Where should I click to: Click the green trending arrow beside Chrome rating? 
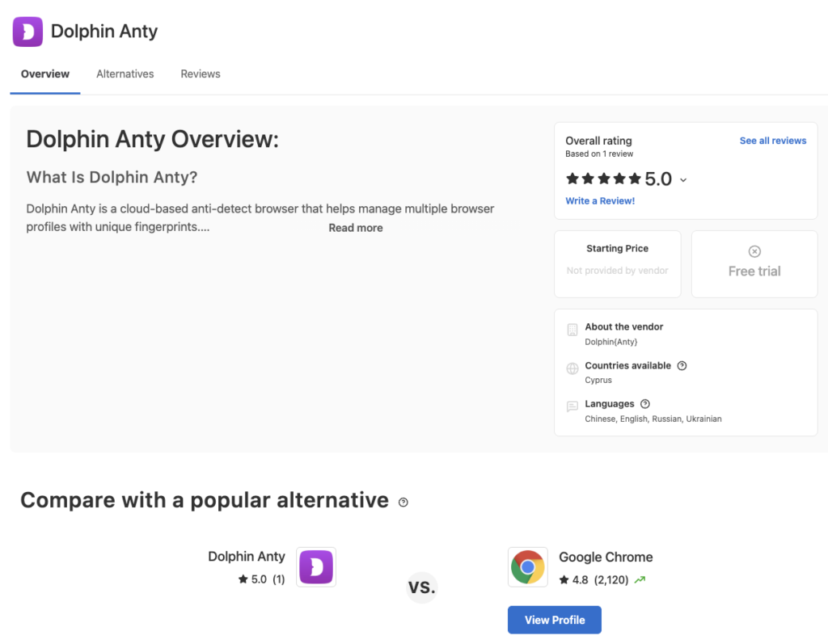(x=640, y=579)
